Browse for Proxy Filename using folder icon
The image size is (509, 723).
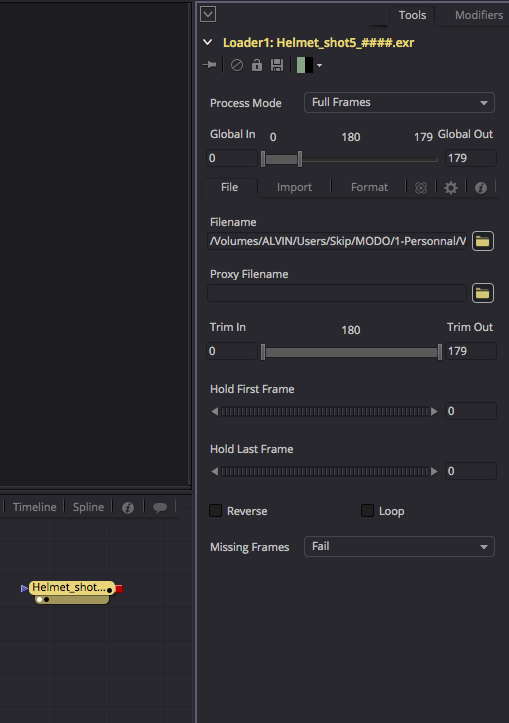tap(483, 293)
